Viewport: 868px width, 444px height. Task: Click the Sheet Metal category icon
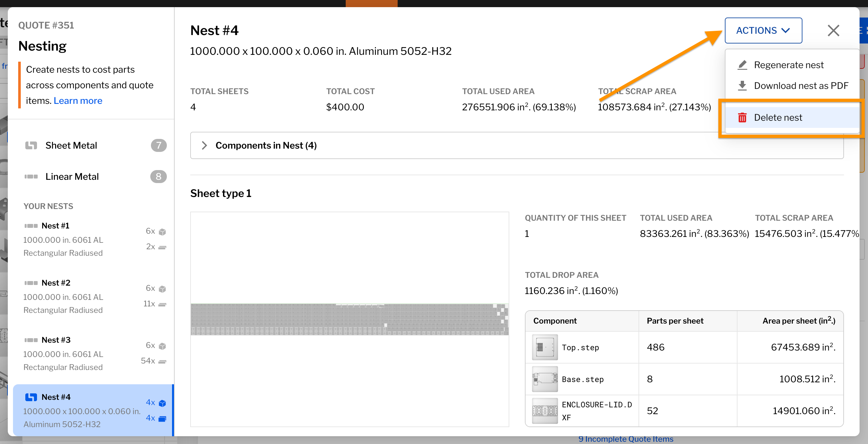(31, 145)
